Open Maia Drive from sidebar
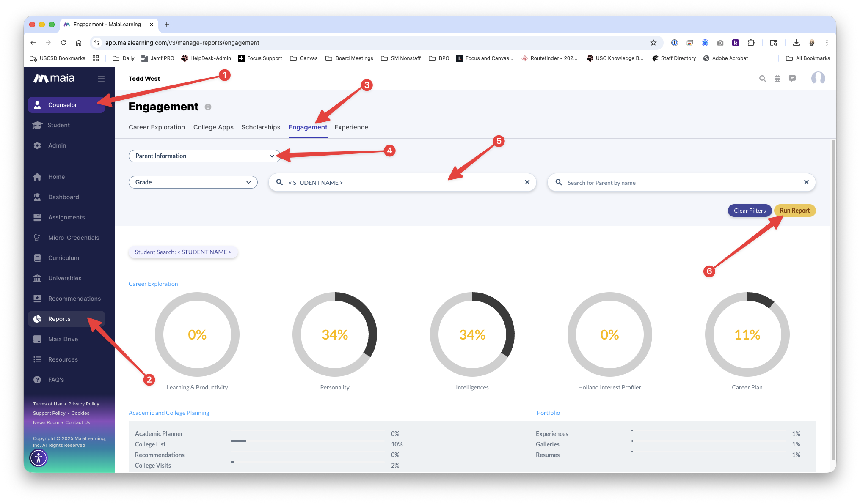860x504 pixels. click(x=63, y=339)
